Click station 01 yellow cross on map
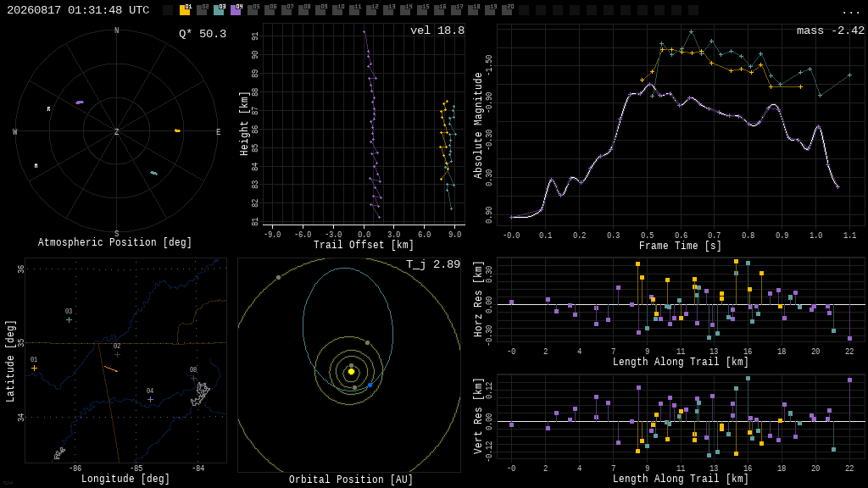This screenshot has width=868, height=488. click(x=34, y=368)
